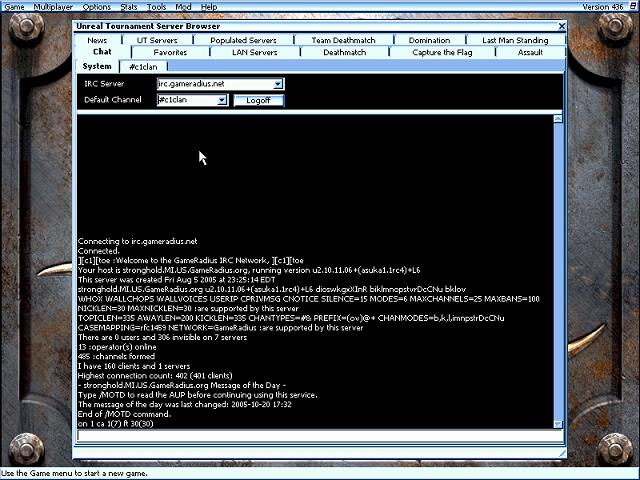Open the Multiplayer menu
The width and height of the screenshot is (640, 480).
(53, 7)
